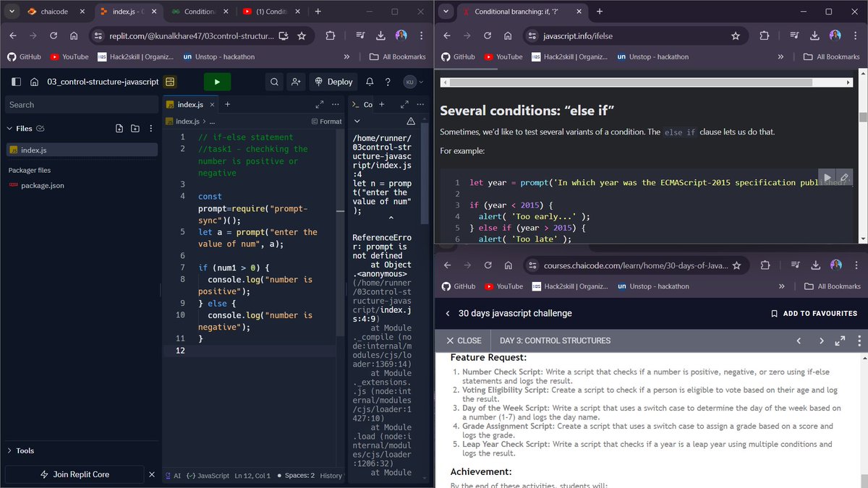Maximize the editor pane with expand icon
868x488 pixels.
(x=318, y=105)
